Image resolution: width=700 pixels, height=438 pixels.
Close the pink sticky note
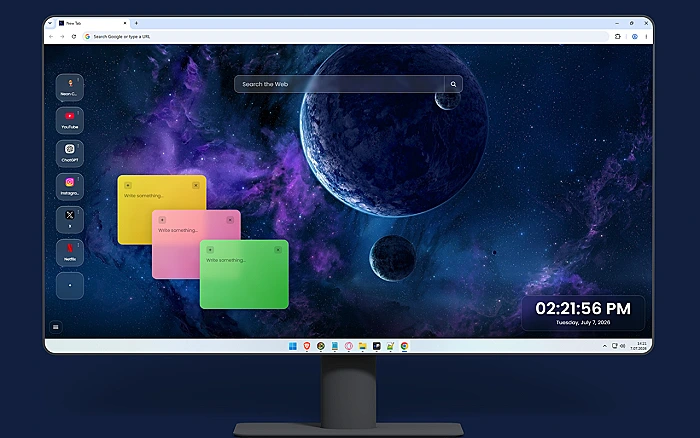click(x=230, y=220)
